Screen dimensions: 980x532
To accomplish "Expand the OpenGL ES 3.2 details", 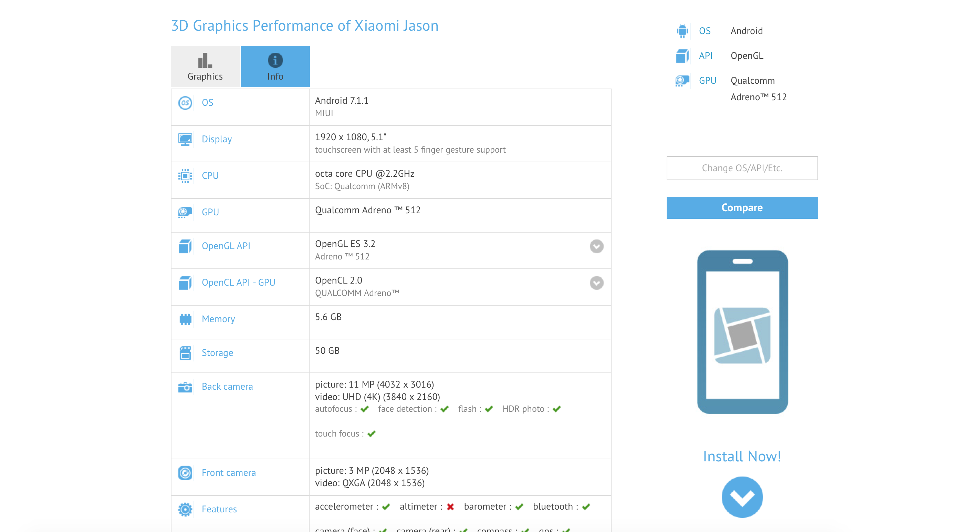I will [596, 246].
